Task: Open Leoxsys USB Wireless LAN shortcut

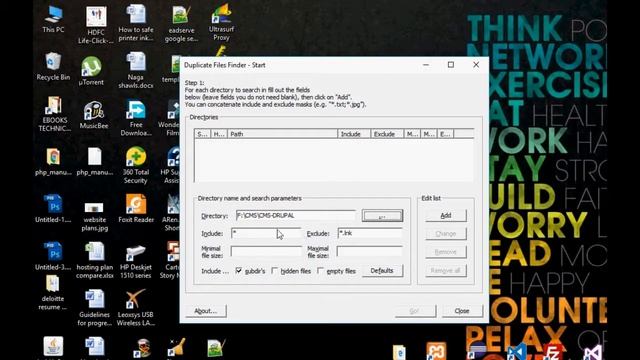Action: 136,308
